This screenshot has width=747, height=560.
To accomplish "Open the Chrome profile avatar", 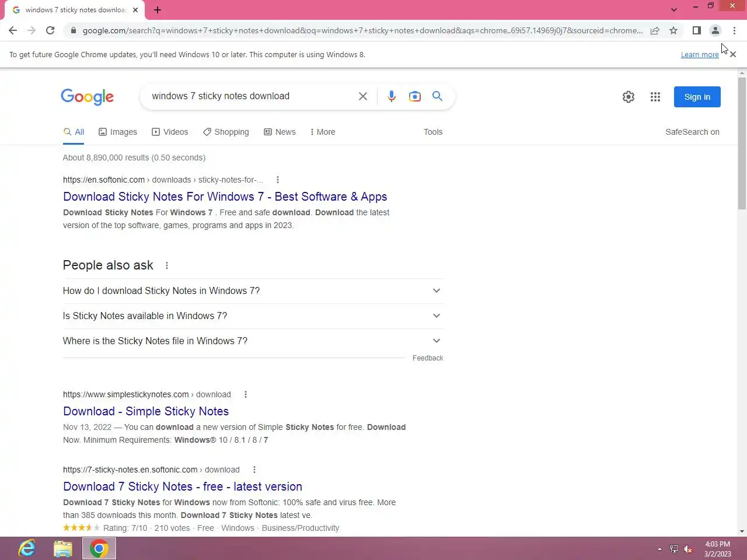I will tap(715, 30).
